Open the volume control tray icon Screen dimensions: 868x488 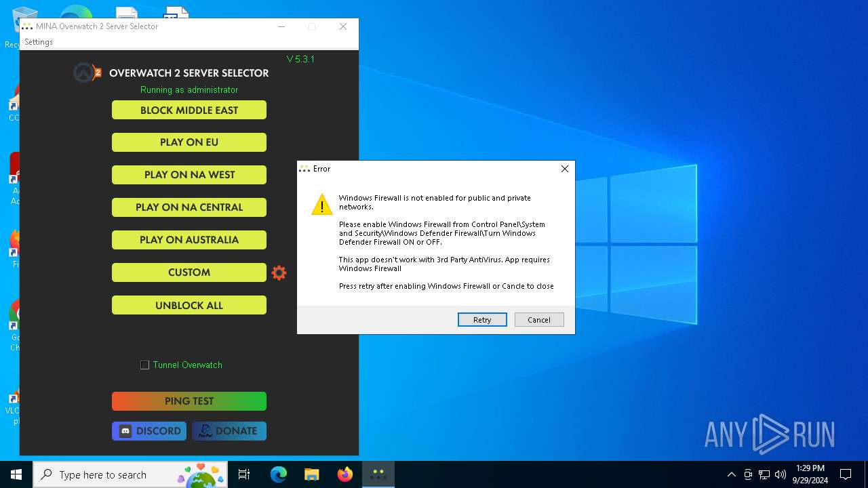tap(781, 474)
